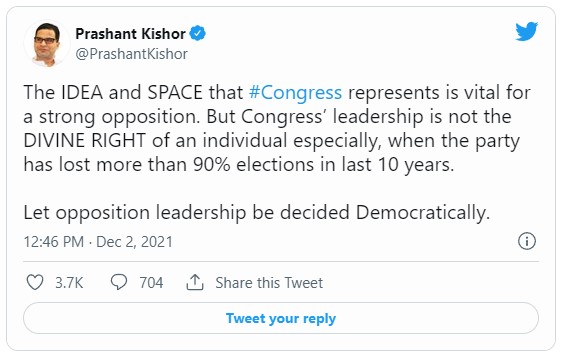
Task: Click the 704 replies count
Action: pos(151,282)
